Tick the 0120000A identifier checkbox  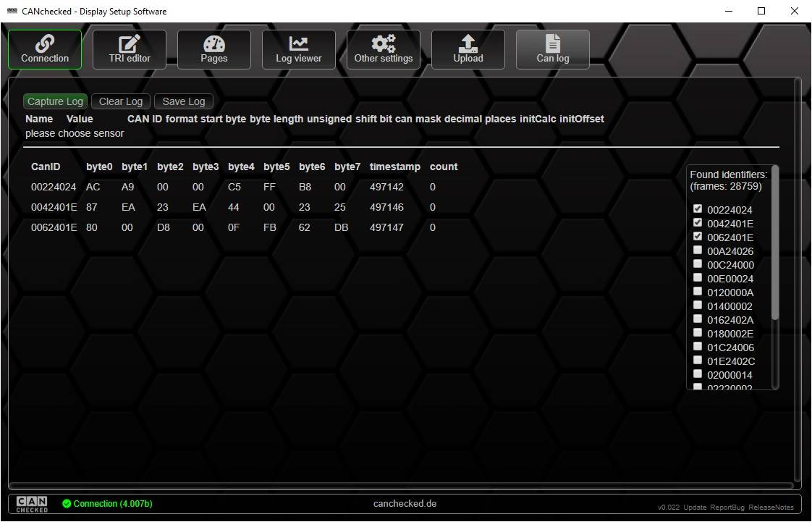tap(698, 292)
